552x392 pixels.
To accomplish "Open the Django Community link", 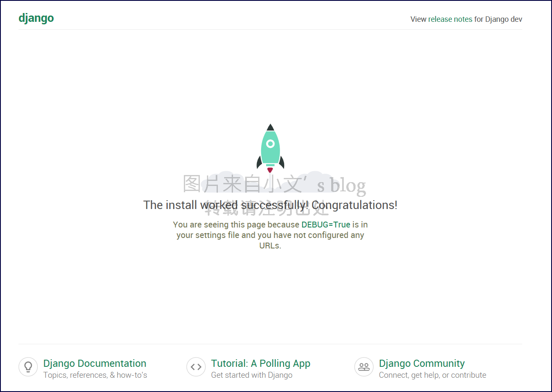I will 422,363.
